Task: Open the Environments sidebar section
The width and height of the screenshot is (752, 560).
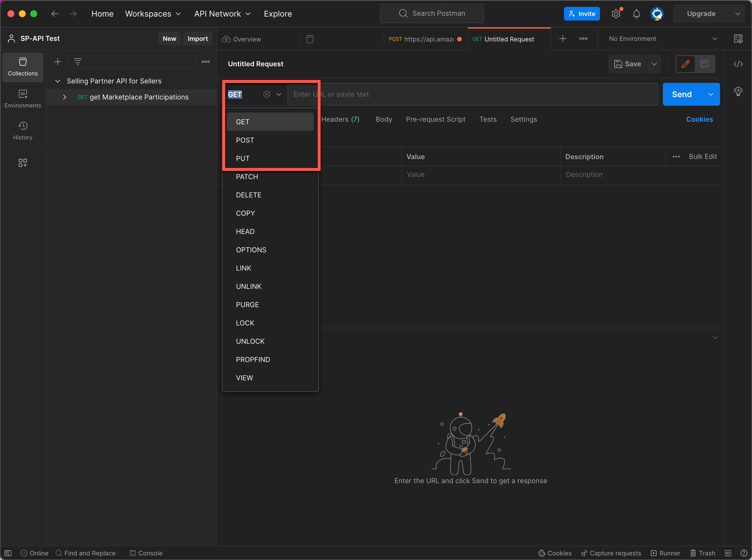Action: (x=23, y=99)
